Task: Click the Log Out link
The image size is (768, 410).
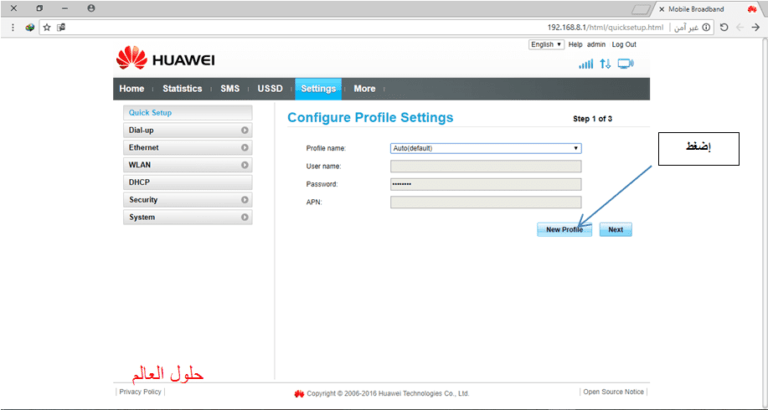Action: tap(624, 44)
